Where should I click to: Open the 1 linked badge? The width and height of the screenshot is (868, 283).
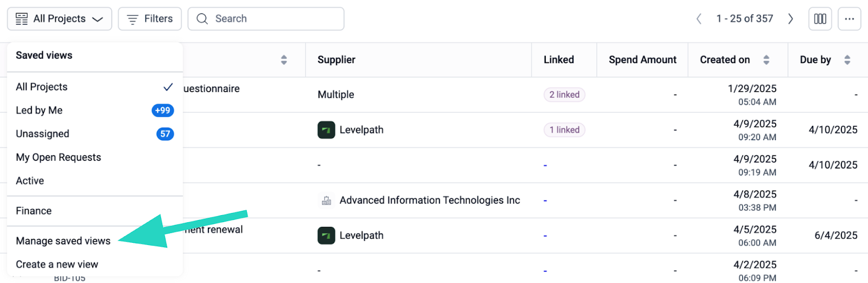coord(564,130)
